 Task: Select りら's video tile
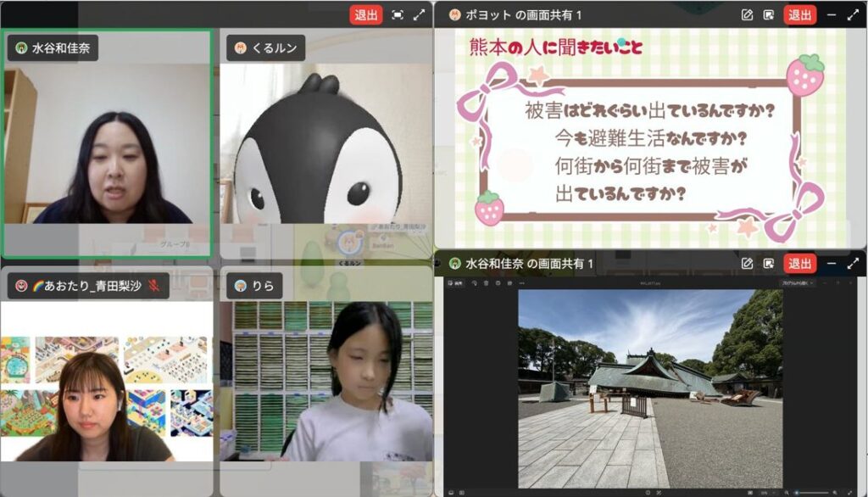[x=326, y=381]
